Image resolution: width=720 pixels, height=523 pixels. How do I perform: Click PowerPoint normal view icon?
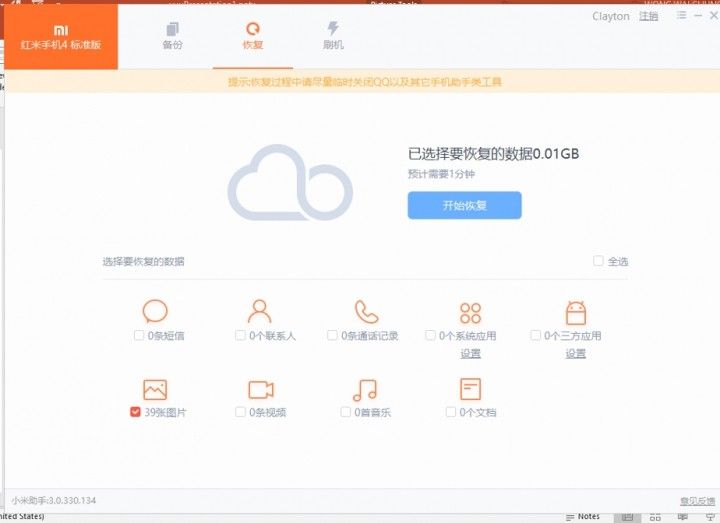tap(627, 517)
